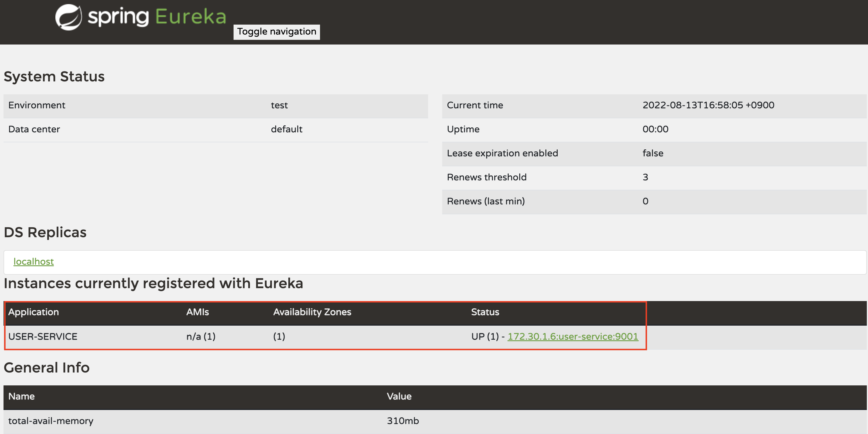The width and height of the screenshot is (868, 434).
Task: Click the Application column header
Action: 33,312
